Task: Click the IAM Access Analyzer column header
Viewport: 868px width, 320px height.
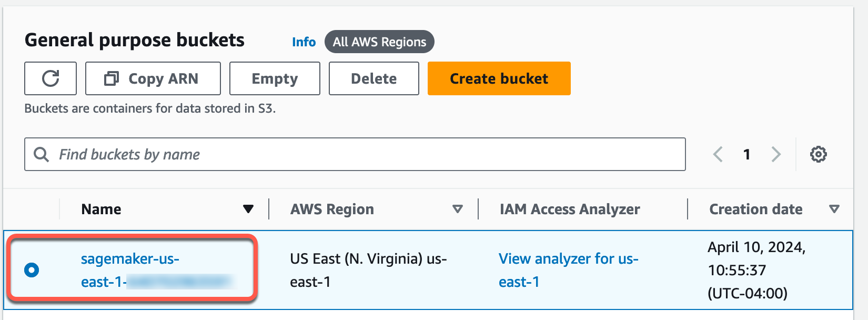Action: pos(570,209)
